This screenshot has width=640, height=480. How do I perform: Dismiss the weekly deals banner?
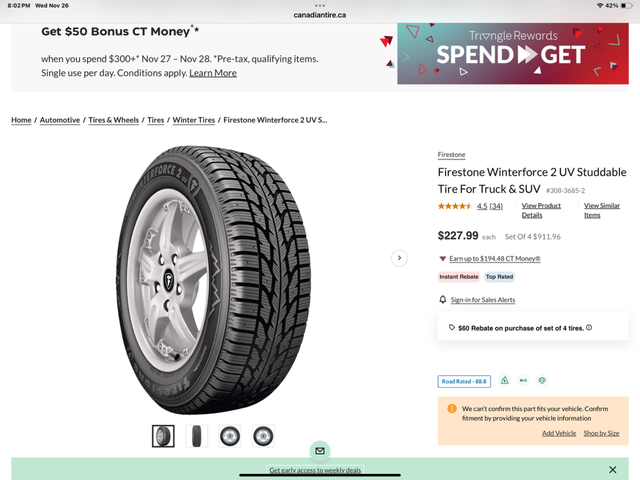click(613, 469)
